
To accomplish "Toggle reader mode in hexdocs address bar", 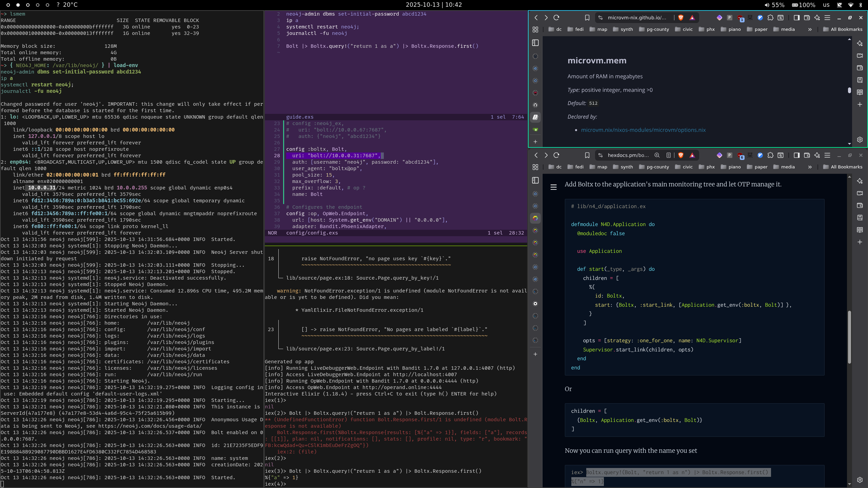I will tap(668, 155).
